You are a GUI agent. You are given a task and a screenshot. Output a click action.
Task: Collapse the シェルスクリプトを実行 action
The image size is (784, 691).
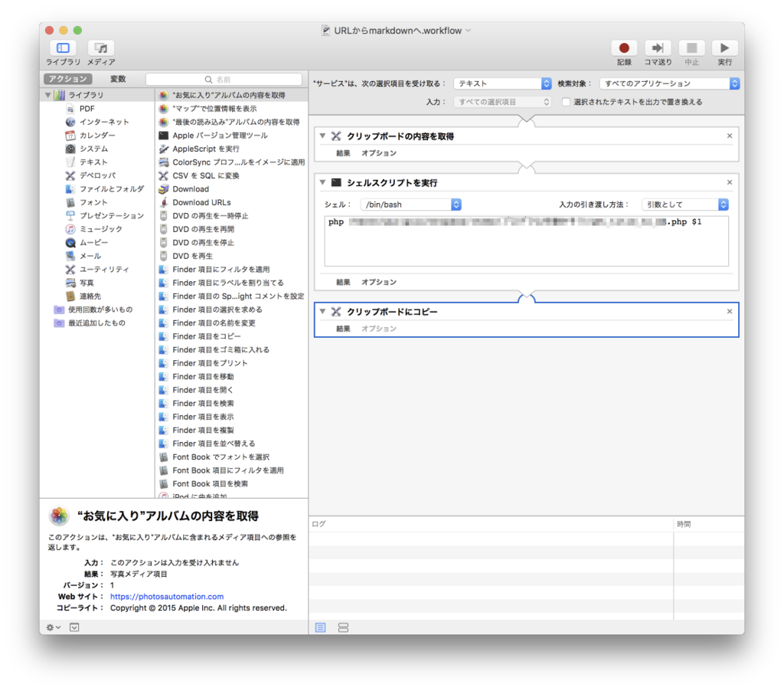322,182
